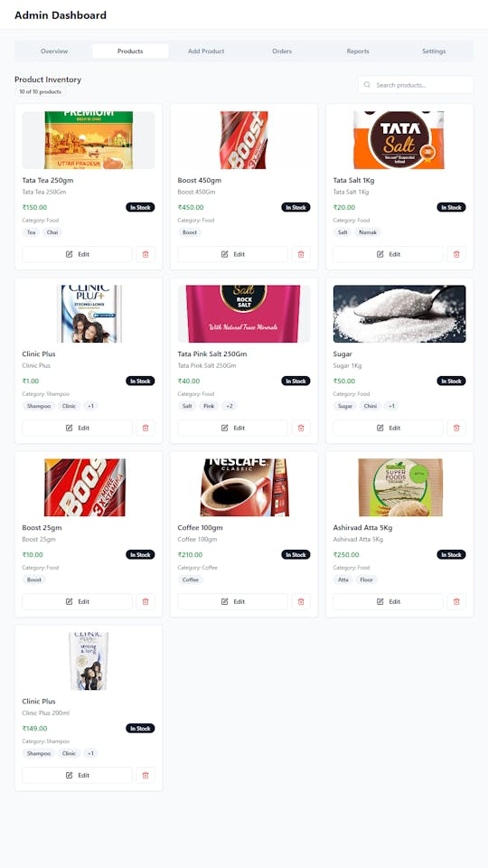Viewport: 488px width, 868px height.
Task: Click the trash icon on Tata Pink Salt 250Gm
Action: (x=301, y=428)
